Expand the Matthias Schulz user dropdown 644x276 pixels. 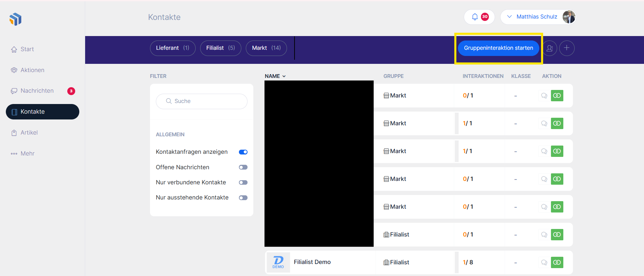tap(509, 17)
